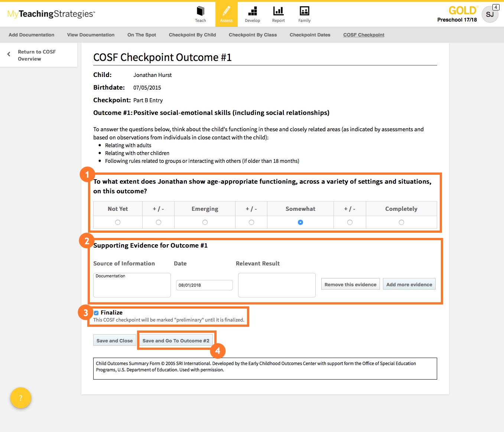Switch to the View Documentation tab
Image resolution: width=504 pixels, height=432 pixels.
coord(91,35)
